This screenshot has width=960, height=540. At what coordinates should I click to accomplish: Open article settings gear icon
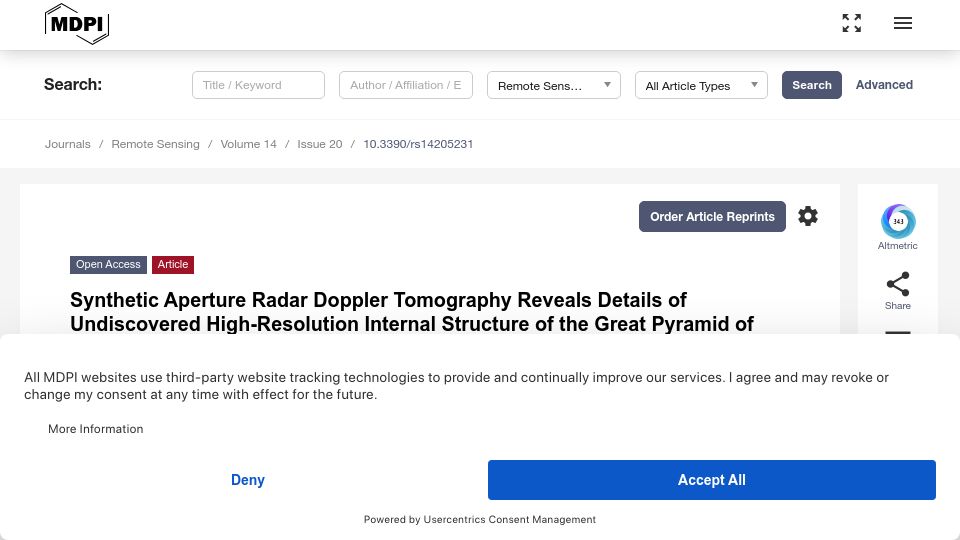(x=808, y=216)
